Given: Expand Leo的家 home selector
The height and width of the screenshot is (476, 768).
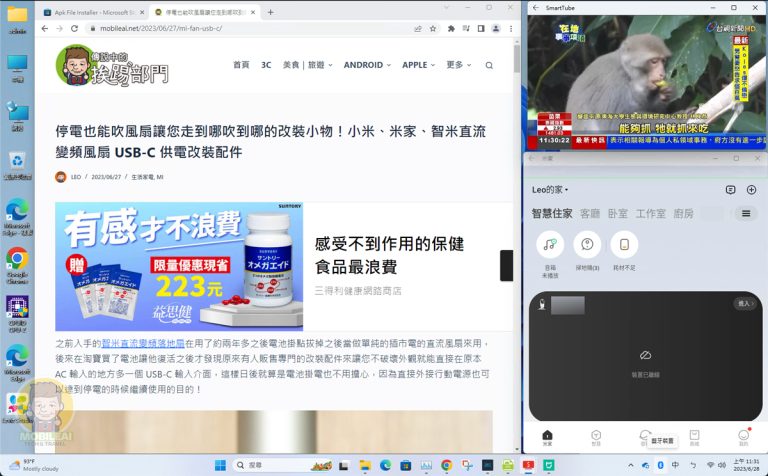Looking at the screenshot, I should tap(550, 190).
